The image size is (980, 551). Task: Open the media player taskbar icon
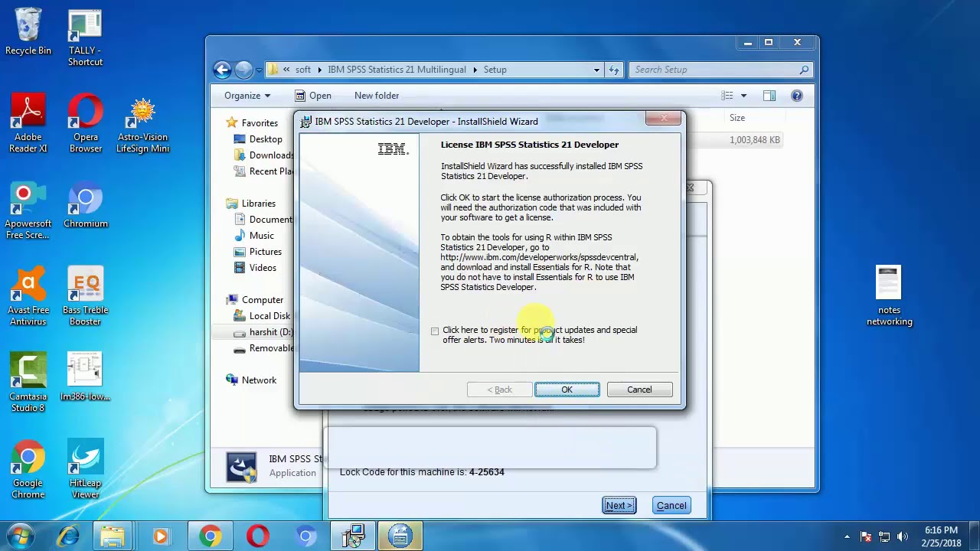tap(161, 536)
